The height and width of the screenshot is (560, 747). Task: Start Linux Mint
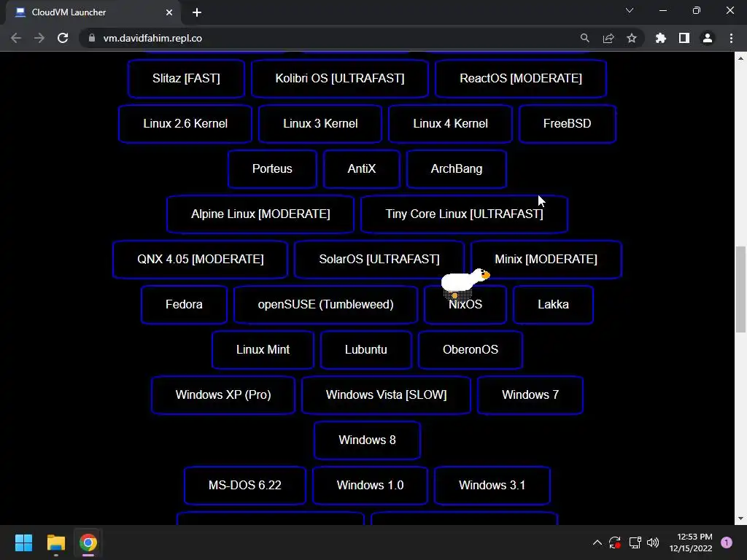click(263, 350)
